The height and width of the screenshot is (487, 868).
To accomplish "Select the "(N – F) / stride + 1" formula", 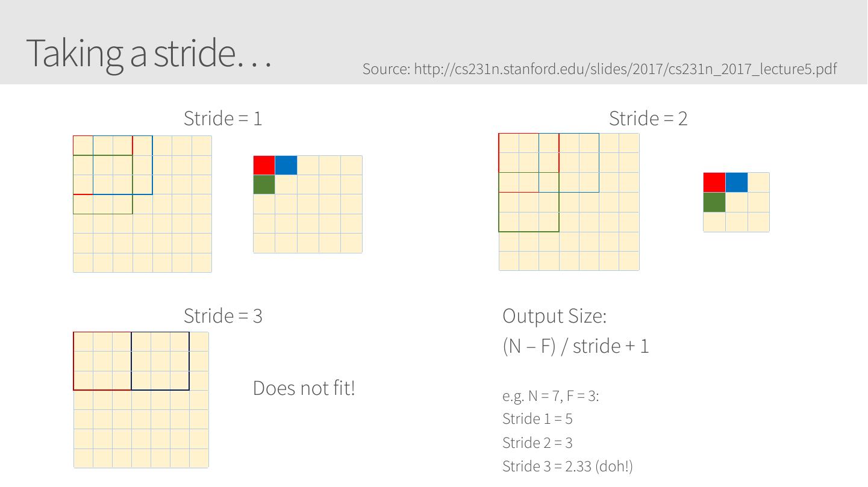I will [575, 346].
